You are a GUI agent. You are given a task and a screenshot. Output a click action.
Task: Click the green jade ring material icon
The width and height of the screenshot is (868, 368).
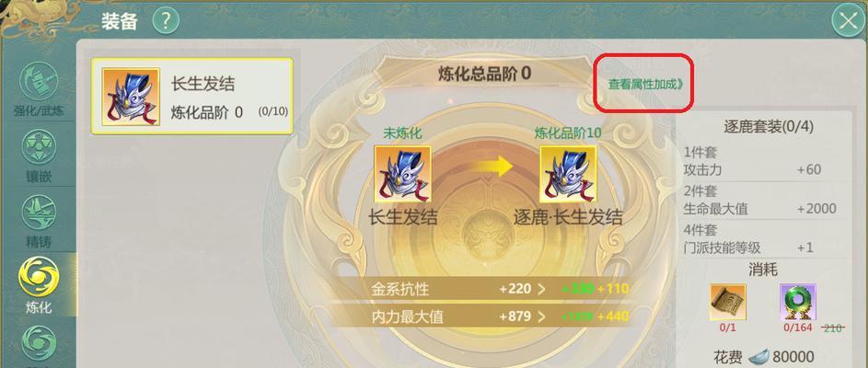tap(798, 302)
